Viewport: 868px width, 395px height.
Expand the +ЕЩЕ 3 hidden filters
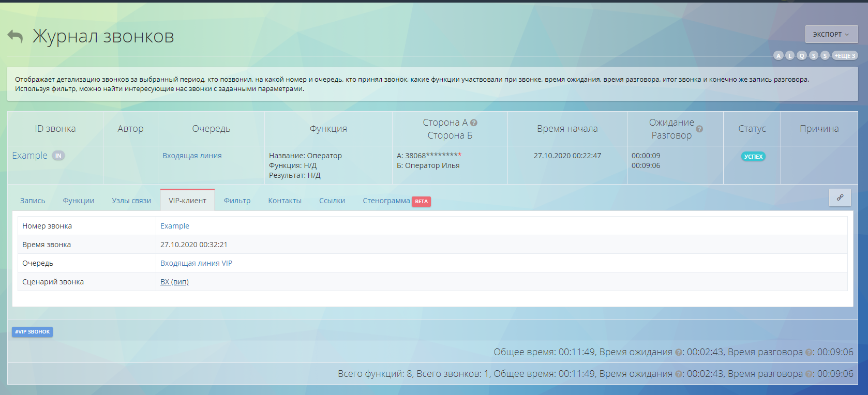845,56
